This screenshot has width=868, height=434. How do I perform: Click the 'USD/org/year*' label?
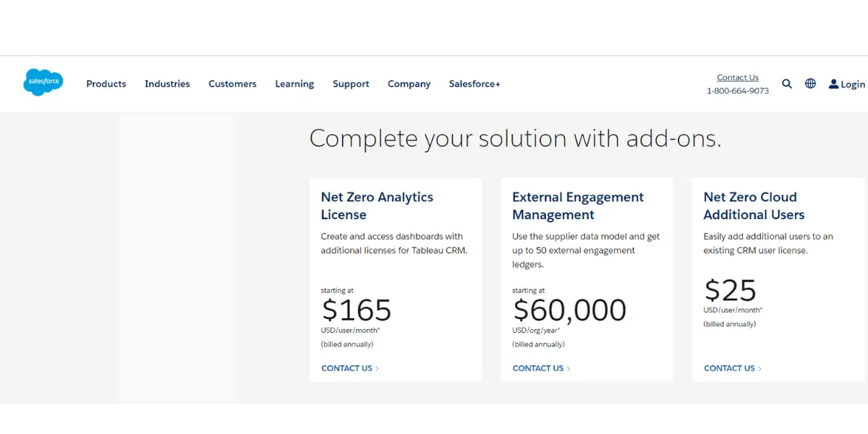[537, 331]
